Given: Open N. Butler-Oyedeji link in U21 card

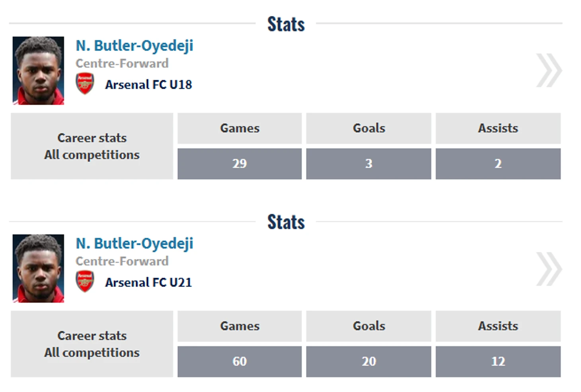Looking at the screenshot, I should [135, 244].
